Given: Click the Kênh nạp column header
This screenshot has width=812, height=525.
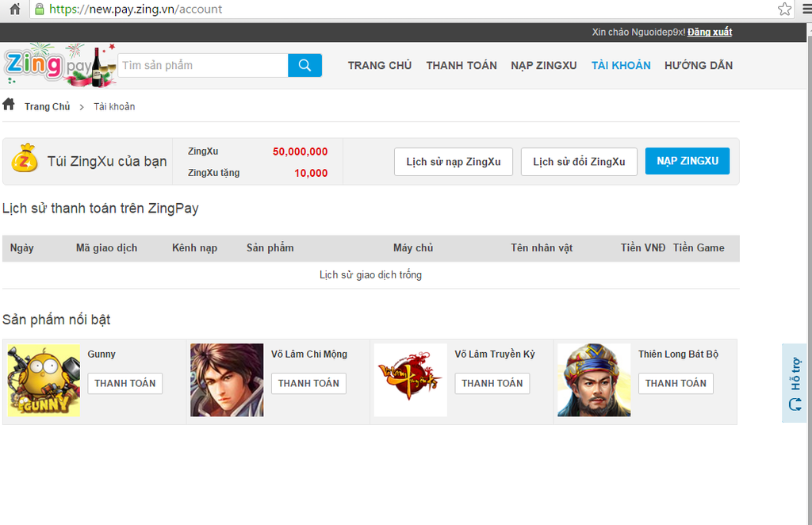Looking at the screenshot, I should 195,248.
